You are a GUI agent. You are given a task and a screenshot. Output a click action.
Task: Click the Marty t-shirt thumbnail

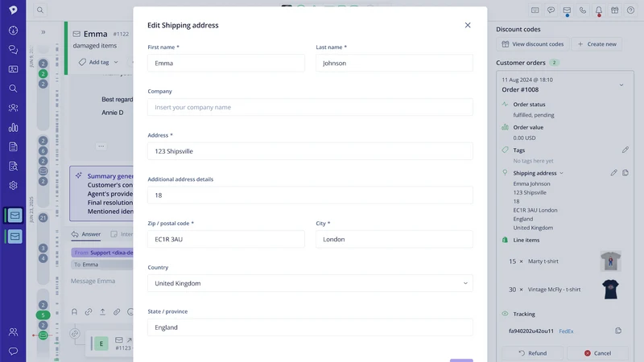(x=610, y=261)
